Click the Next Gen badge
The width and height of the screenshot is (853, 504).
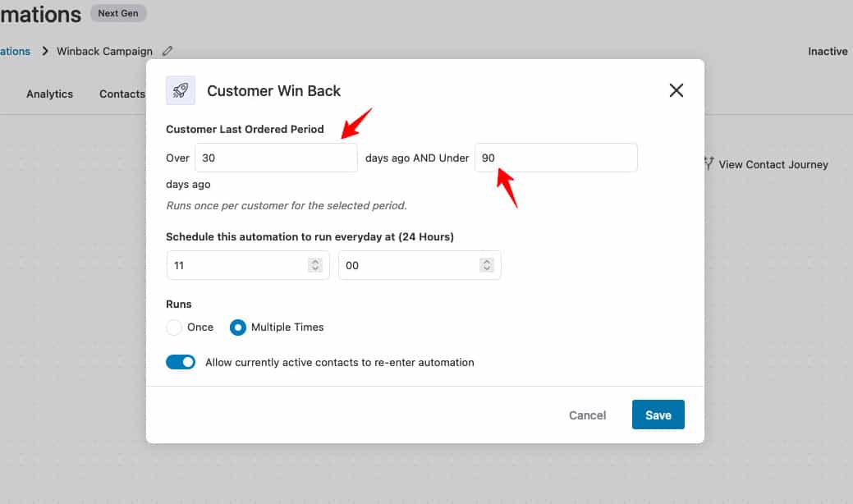(117, 13)
